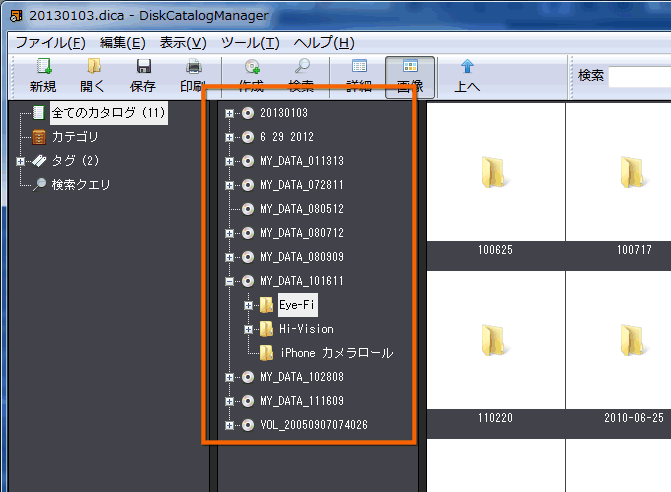Expand the Eye-Fi folder node
The width and height of the screenshot is (671, 492).
(248, 305)
